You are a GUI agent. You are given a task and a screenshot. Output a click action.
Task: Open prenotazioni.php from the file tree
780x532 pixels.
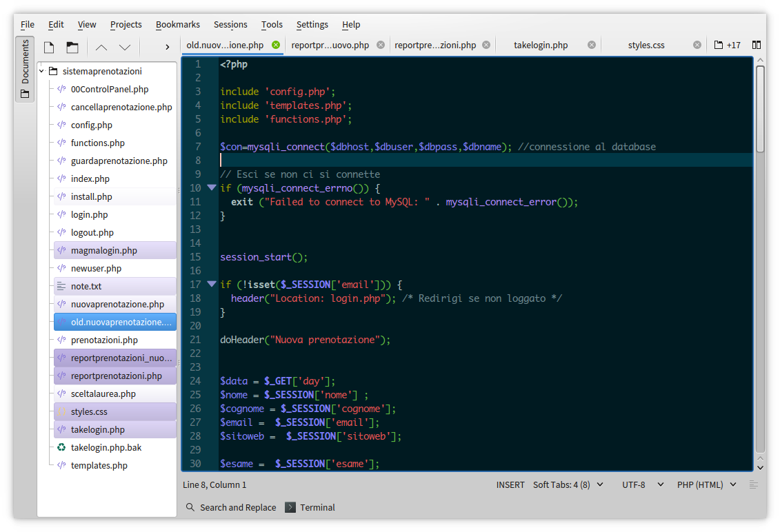pos(115,340)
